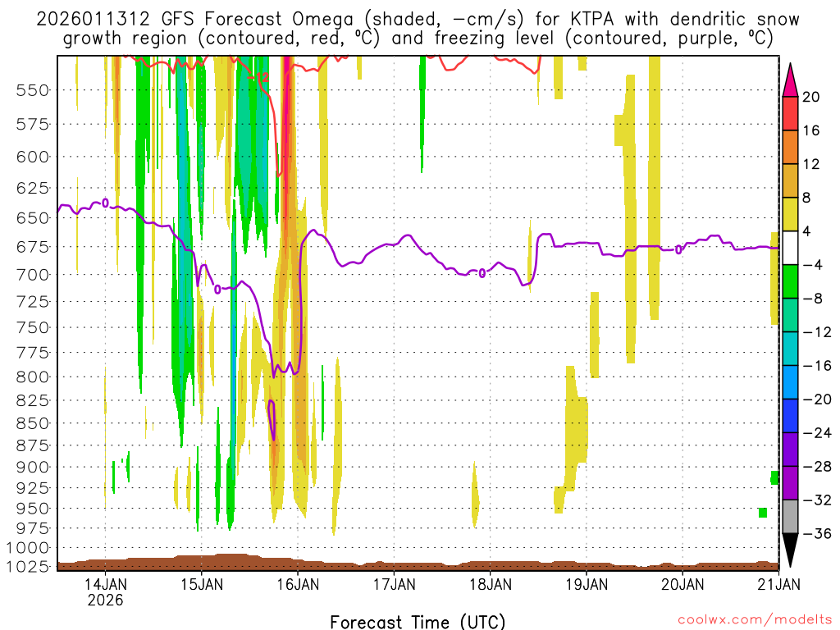Click colorbar value label -20
This screenshot has height=630, width=840.
tap(818, 399)
